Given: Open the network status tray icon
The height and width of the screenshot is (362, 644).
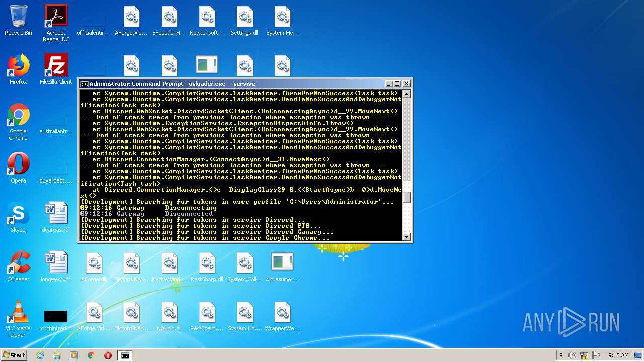Looking at the screenshot, I should pos(584,355).
